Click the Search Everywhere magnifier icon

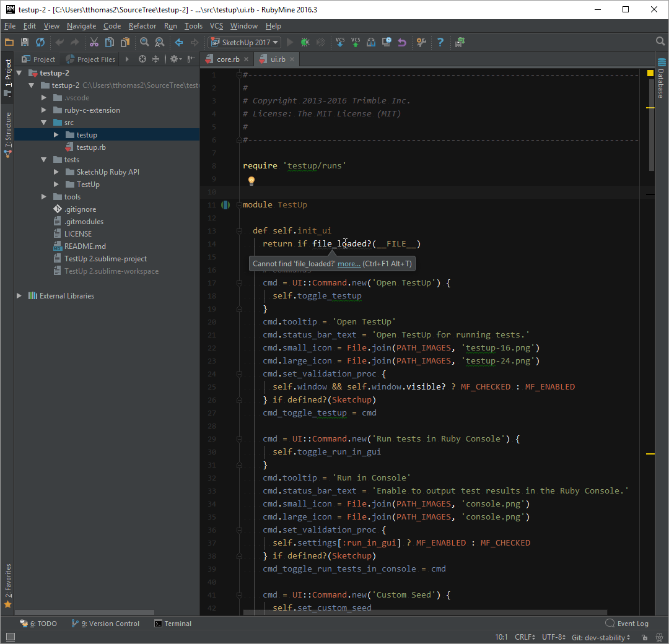[x=660, y=41]
